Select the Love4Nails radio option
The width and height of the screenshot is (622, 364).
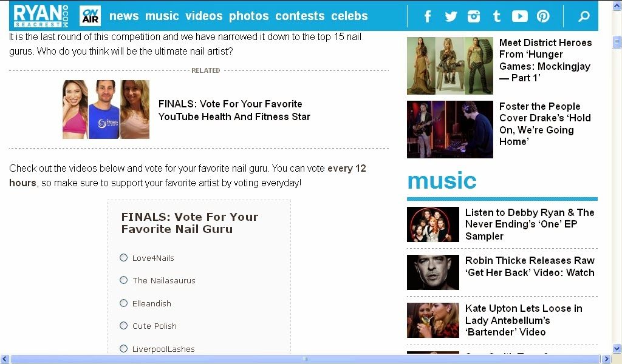point(124,258)
